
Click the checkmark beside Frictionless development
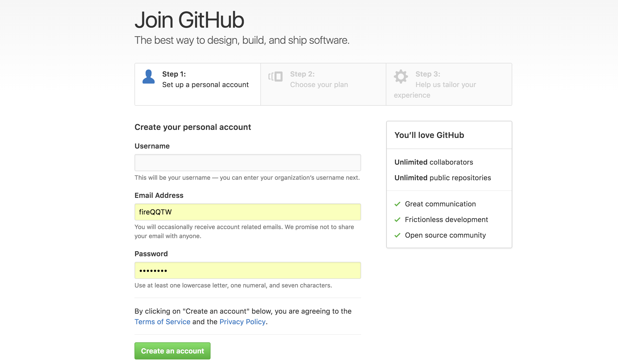(x=397, y=220)
